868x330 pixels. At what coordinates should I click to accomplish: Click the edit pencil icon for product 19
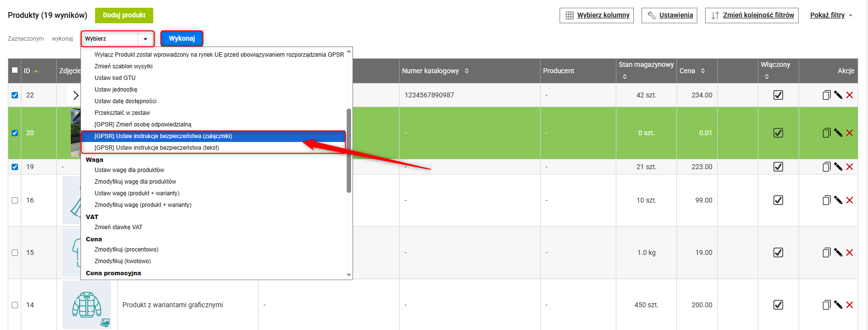pos(838,167)
